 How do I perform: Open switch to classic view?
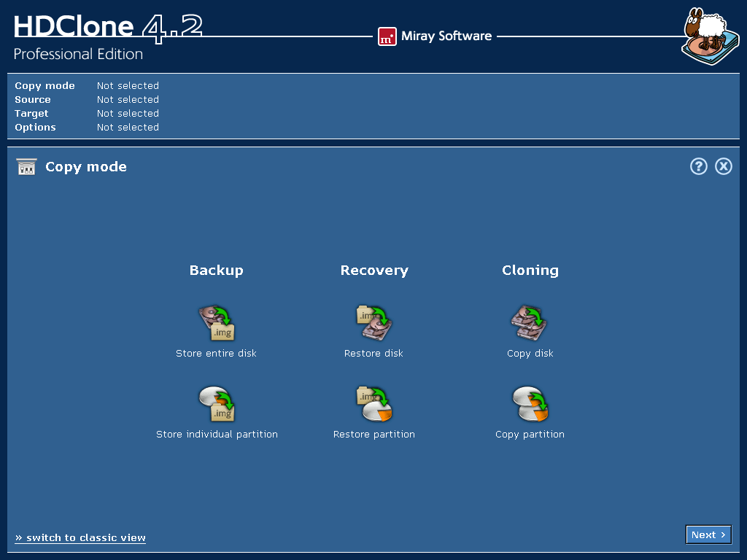80,537
